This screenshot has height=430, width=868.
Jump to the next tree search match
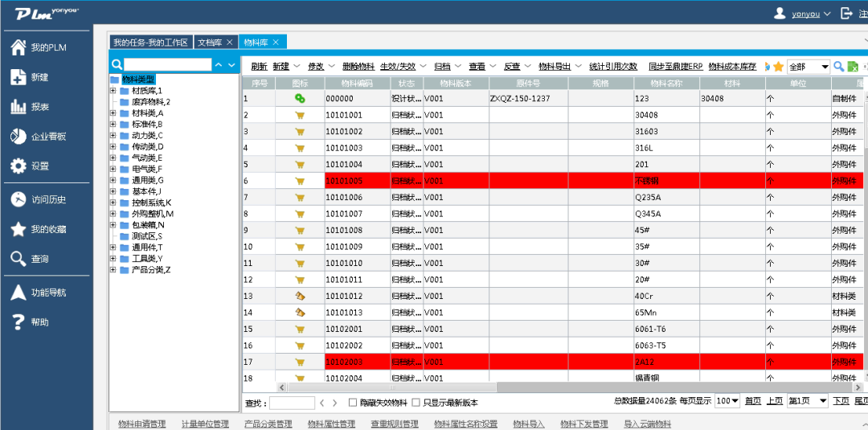click(231, 65)
